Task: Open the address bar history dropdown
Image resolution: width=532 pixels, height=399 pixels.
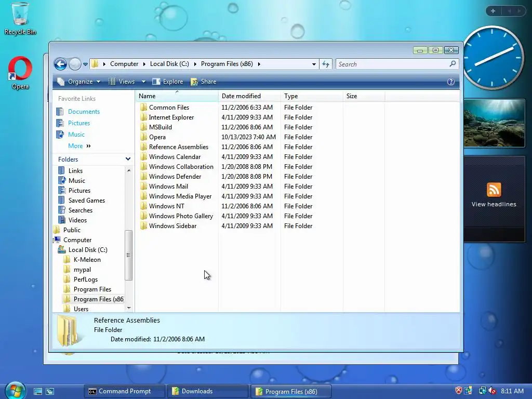Action: click(x=314, y=64)
